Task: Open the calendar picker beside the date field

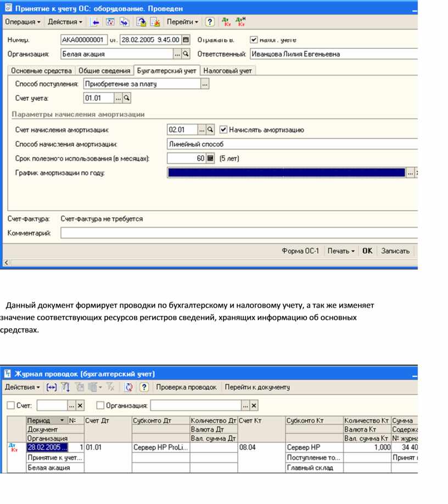Action: tap(186, 40)
